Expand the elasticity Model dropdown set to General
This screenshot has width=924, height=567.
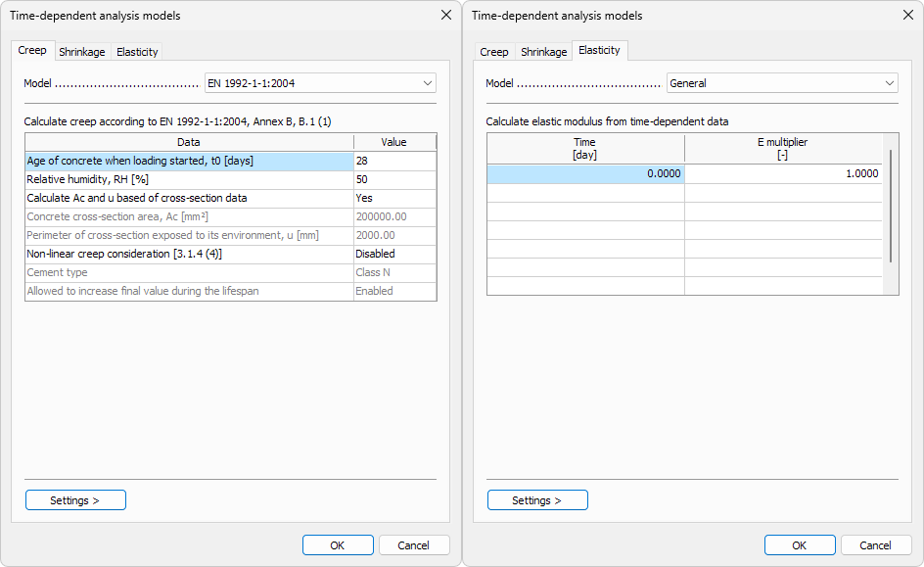(x=782, y=83)
